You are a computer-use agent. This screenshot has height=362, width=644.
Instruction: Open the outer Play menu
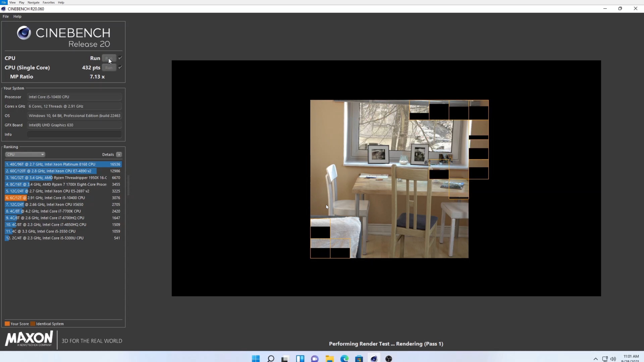[21, 3]
